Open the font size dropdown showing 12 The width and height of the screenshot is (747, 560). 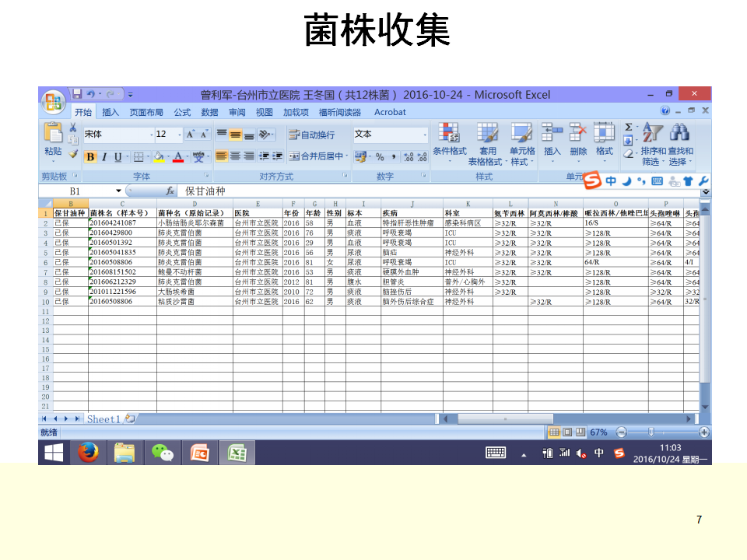coord(180,135)
